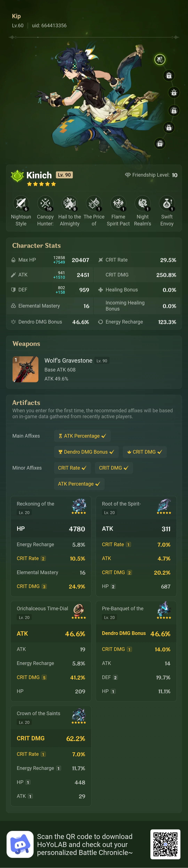Click the HoYoLAB app logo
The width and height of the screenshot is (188, 868).
pos(20,844)
